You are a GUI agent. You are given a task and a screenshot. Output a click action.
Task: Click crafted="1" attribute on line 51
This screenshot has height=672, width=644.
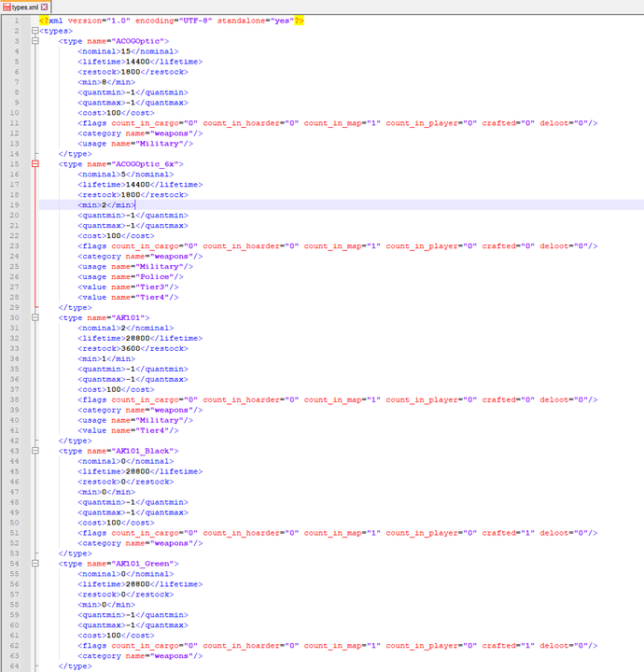[x=508, y=533]
